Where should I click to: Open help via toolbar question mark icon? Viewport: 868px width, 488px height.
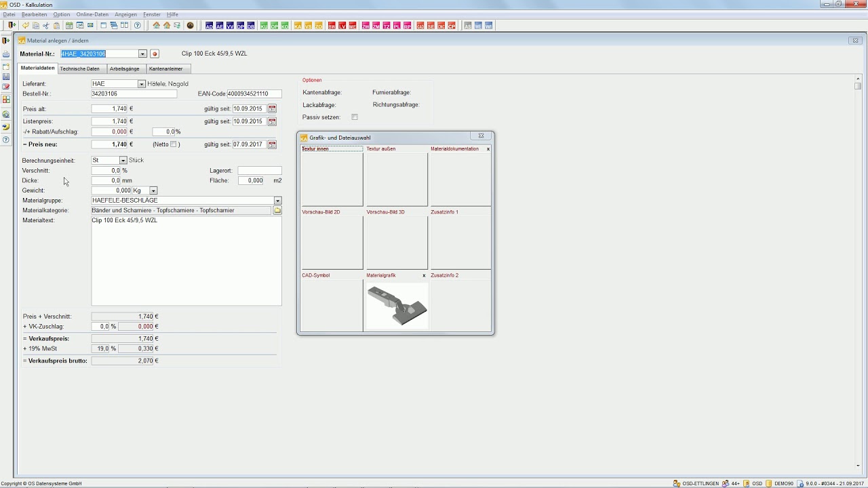138,26
